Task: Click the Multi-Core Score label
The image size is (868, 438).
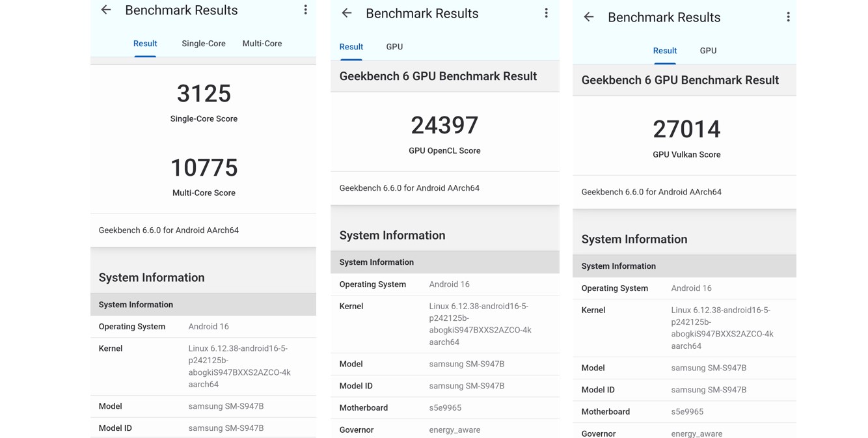Action: click(x=204, y=193)
